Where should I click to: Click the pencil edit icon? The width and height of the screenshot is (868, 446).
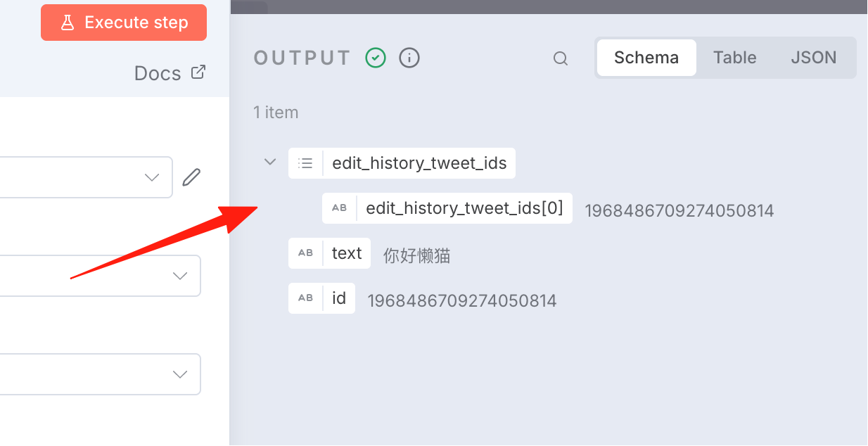pos(191,177)
